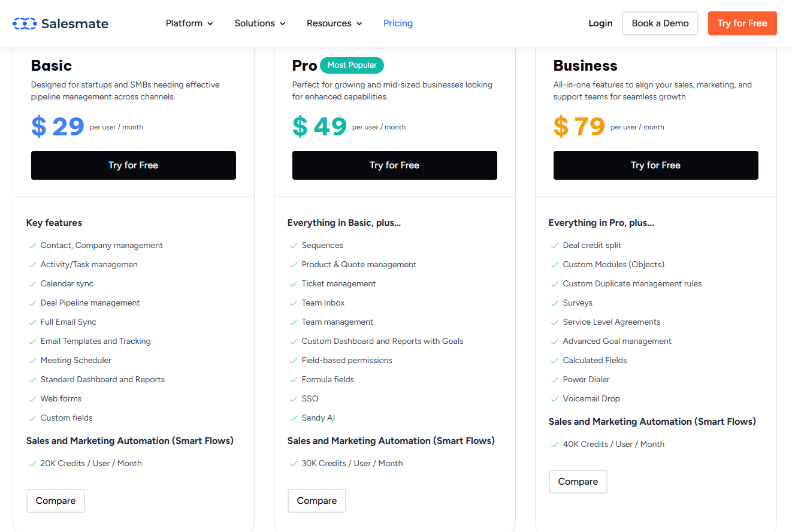Click orange Try for Free header button
The height and width of the screenshot is (532, 792).
tap(742, 23)
